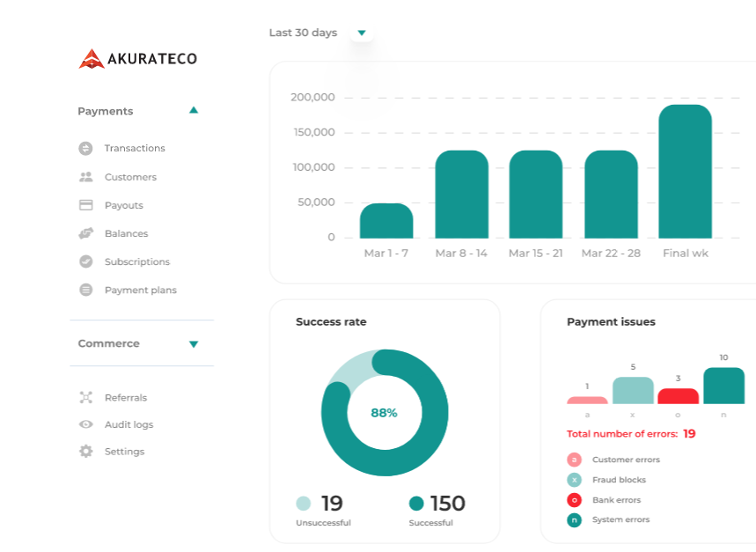Click the Fraud blocks 'x' legend icon
Viewport: 756px width, 552px height.
point(574,480)
